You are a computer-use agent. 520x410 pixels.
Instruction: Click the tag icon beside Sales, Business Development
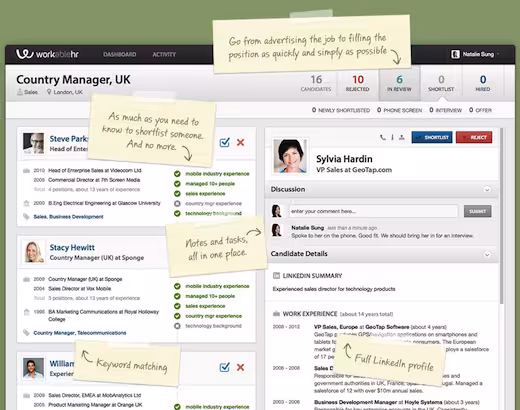26,217
